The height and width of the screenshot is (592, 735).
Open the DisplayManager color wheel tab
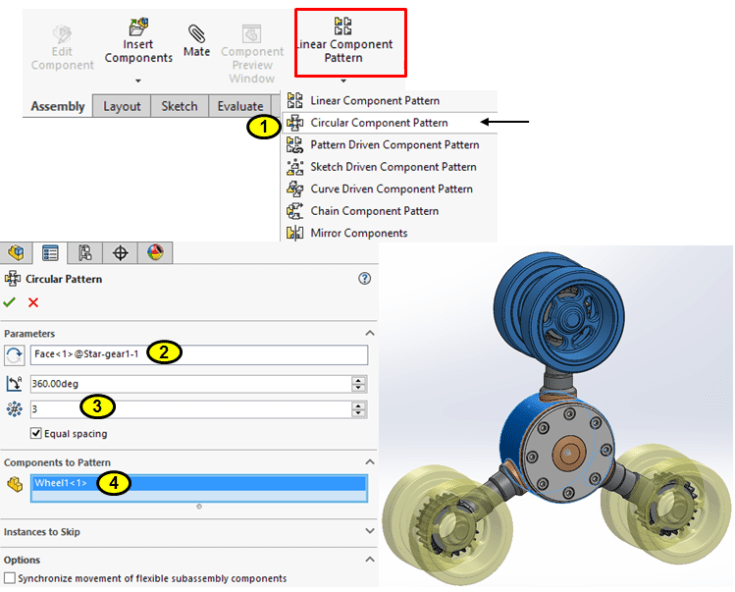156,253
